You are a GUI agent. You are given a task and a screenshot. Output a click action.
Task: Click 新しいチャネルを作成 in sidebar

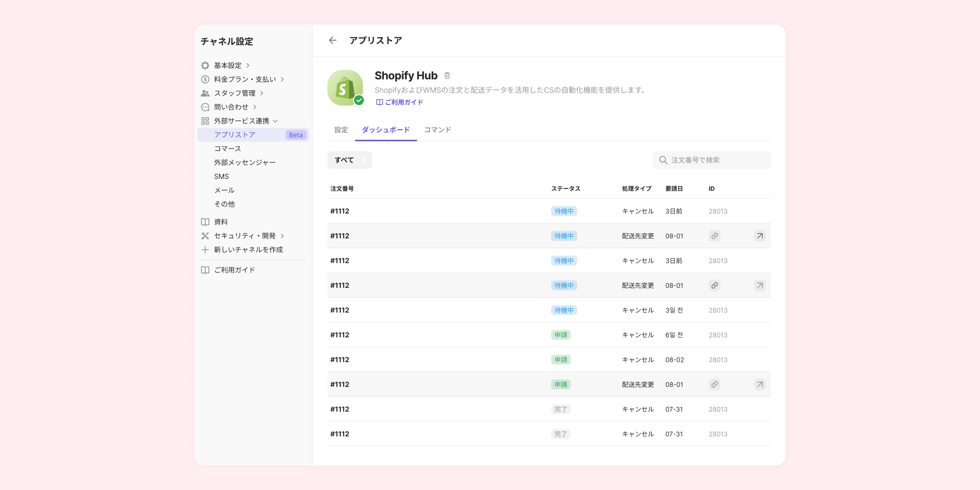[x=248, y=249]
